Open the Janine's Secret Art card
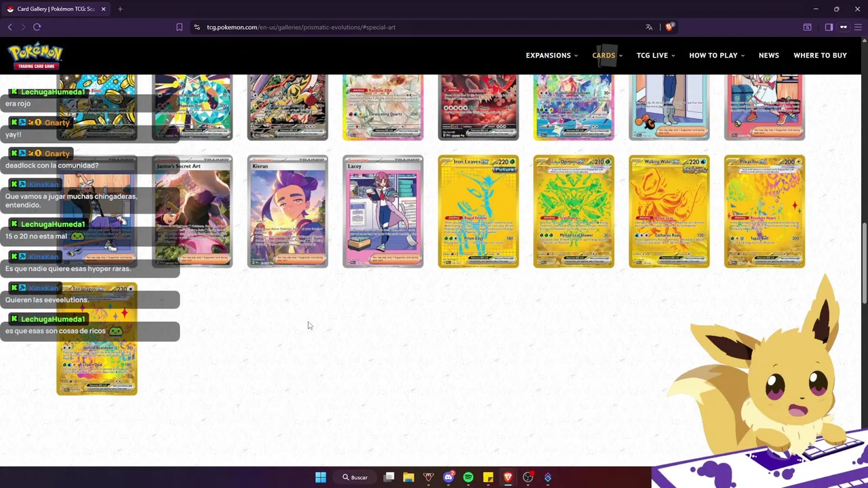 (x=192, y=211)
